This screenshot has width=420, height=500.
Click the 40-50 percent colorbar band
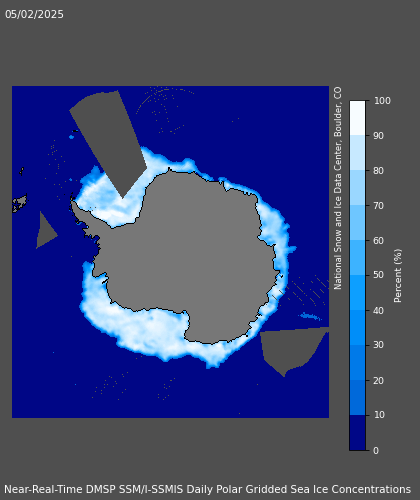pos(357,293)
